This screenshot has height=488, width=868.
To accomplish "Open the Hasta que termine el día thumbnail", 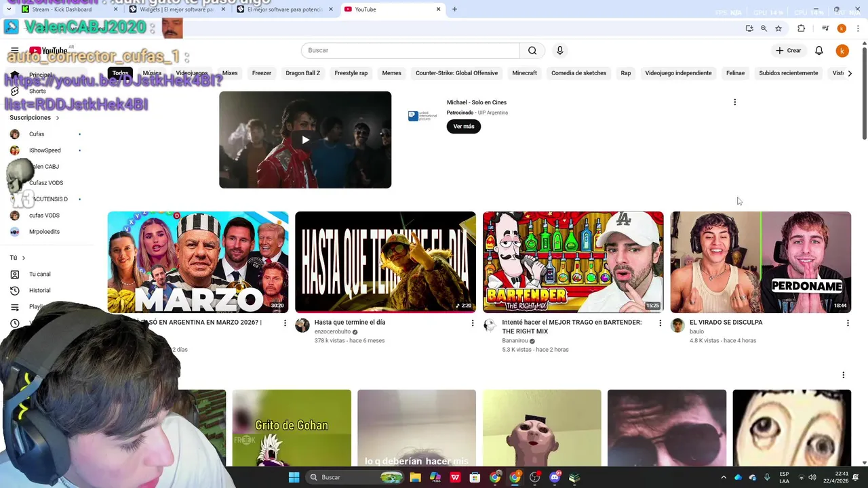I will click(x=385, y=262).
